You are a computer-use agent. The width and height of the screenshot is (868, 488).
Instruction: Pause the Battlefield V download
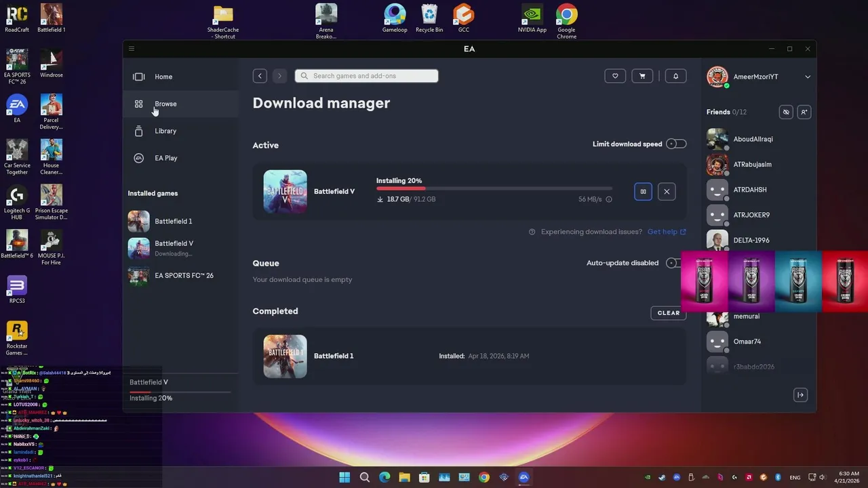(643, 192)
